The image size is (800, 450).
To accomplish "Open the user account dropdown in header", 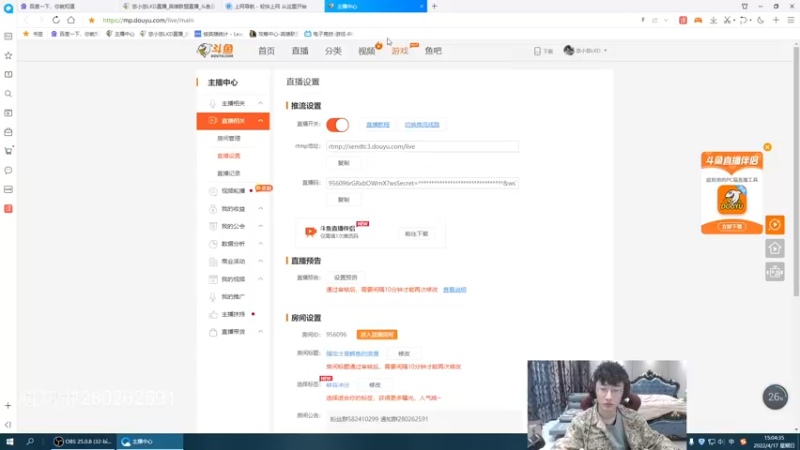I will click(x=585, y=51).
